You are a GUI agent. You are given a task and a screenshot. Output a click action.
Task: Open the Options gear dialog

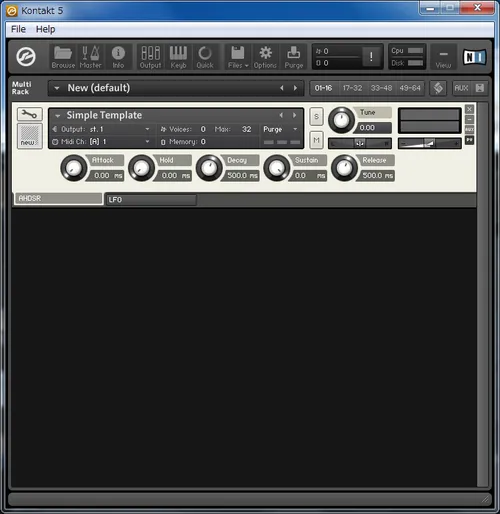265,57
